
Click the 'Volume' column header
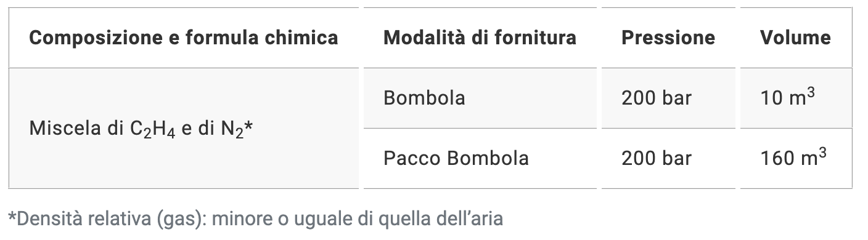pos(796,38)
